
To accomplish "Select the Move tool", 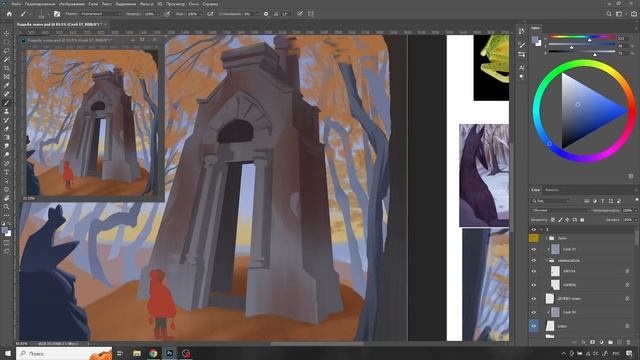I will coord(6,33).
